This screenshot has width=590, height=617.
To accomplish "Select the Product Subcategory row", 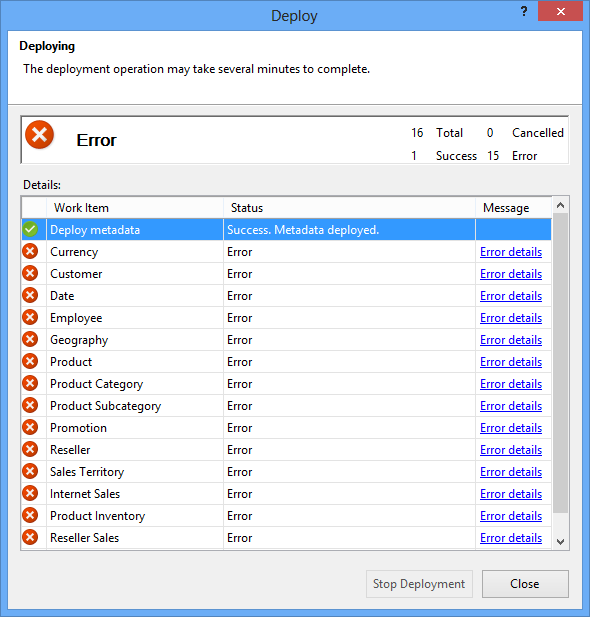I will coord(287,406).
